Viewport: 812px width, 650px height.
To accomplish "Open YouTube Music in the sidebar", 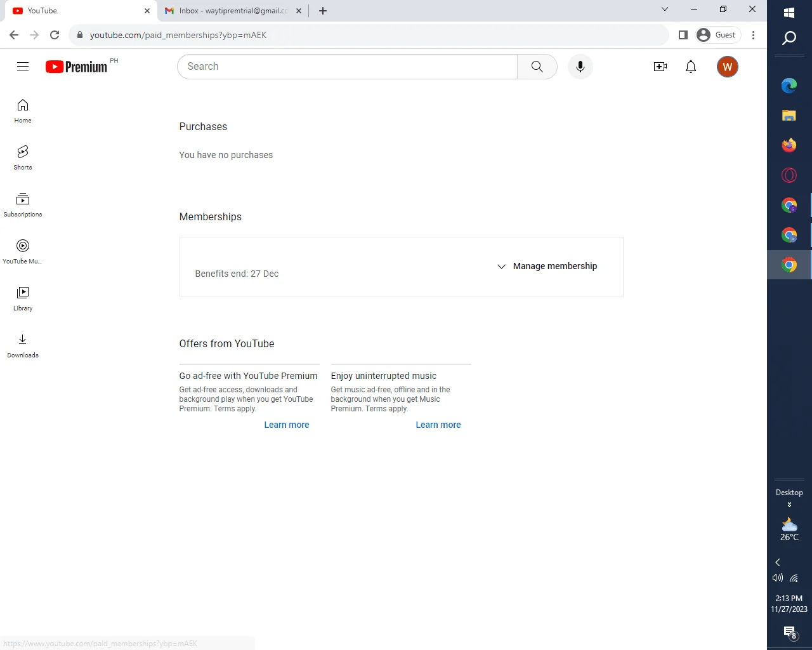I will click(x=23, y=252).
